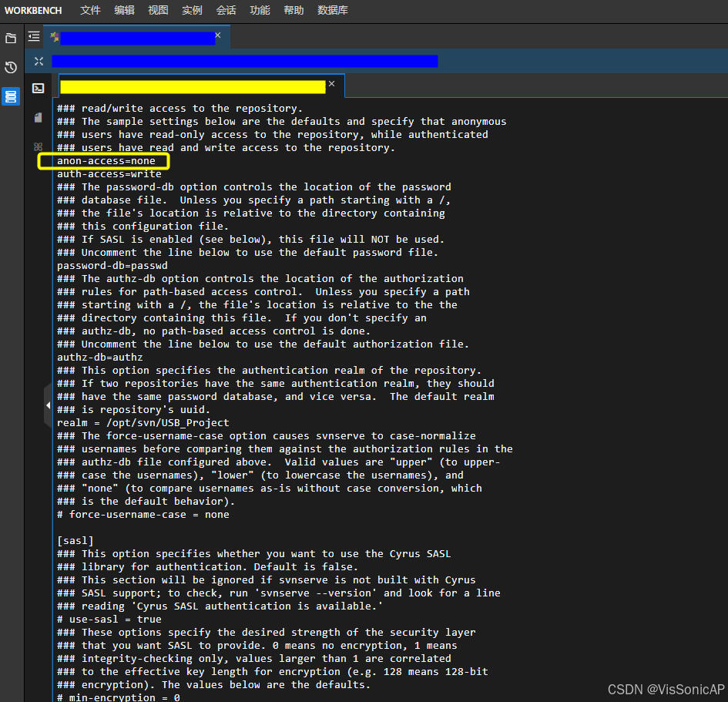This screenshot has width=728, height=702.
Task: Click line '### authz-db, no path-based access control'
Action: (x=213, y=331)
